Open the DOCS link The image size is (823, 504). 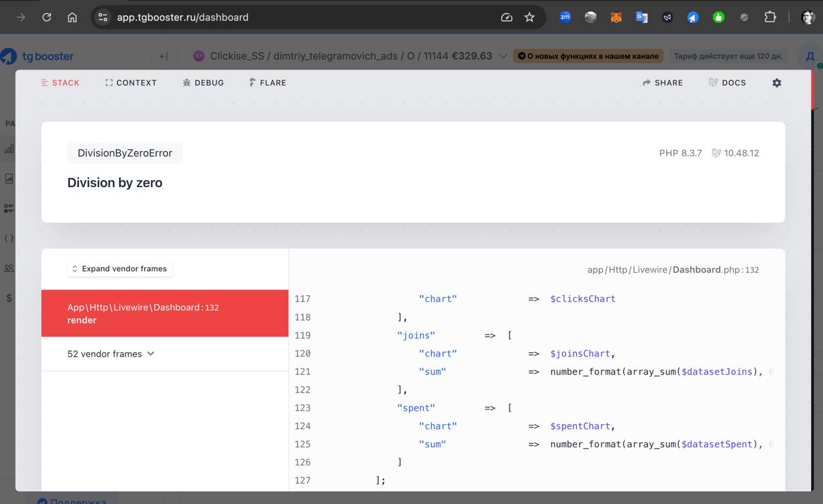727,83
